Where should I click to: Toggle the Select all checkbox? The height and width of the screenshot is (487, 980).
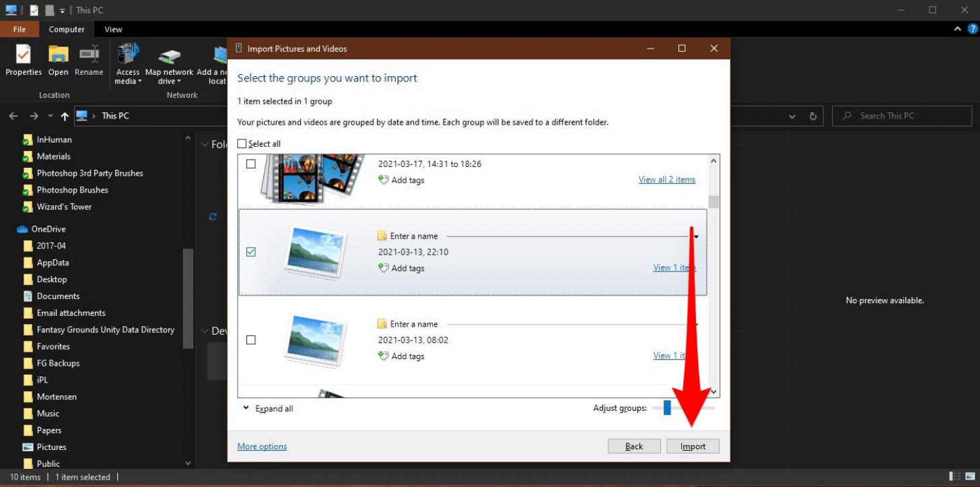tap(242, 143)
